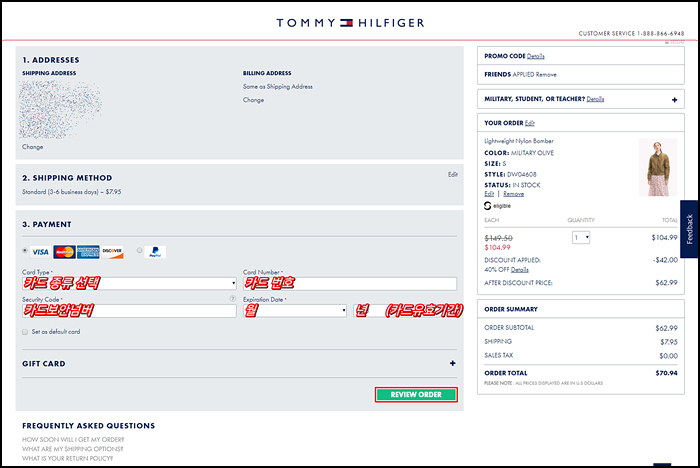
Task: Click the Discover card icon
Action: click(x=112, y=252)
